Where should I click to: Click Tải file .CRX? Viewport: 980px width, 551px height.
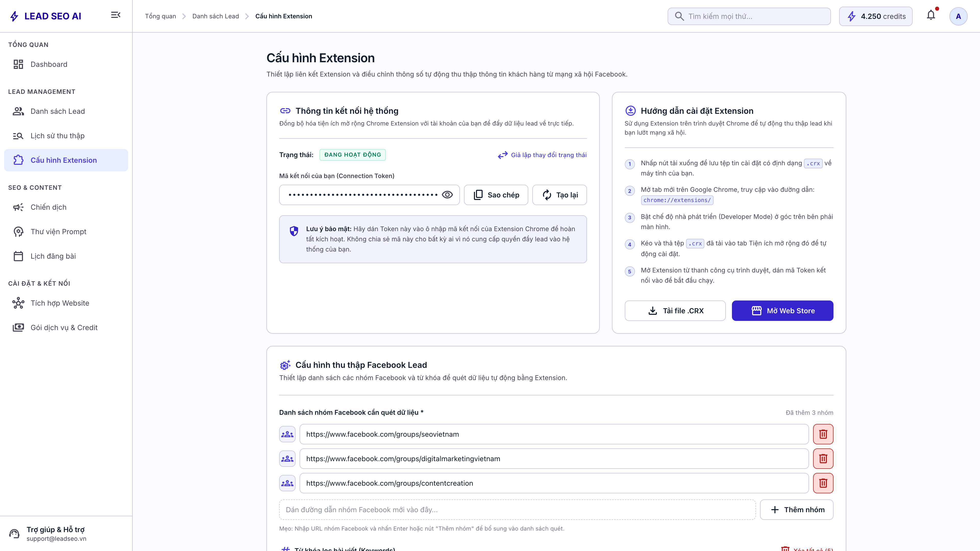675,311
